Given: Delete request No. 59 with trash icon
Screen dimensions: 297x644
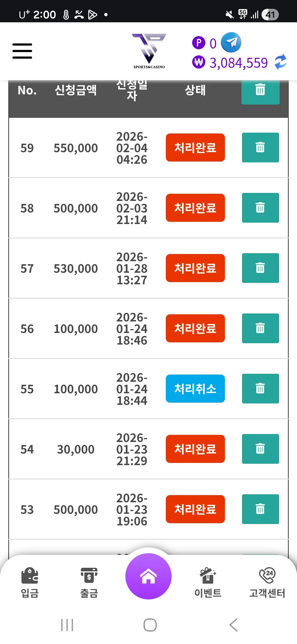Looking at the screenshot, I should [x=260, y=148].
